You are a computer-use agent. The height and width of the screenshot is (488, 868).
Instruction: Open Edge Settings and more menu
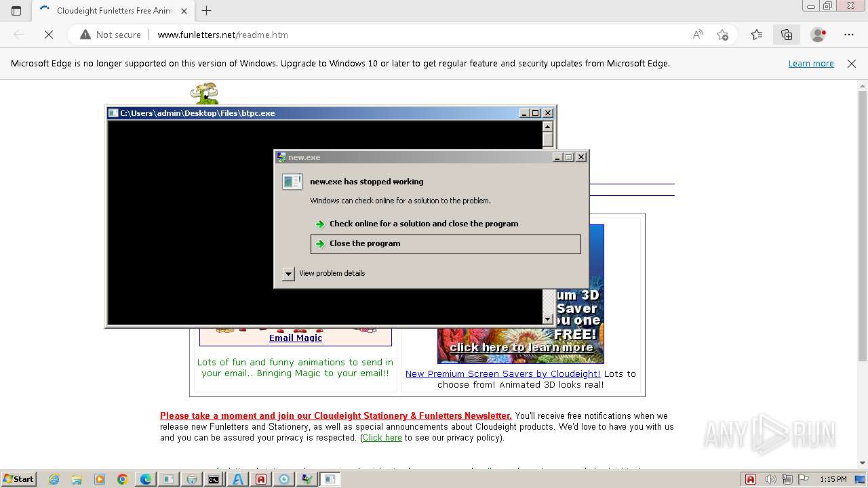[x=849, y=35]
